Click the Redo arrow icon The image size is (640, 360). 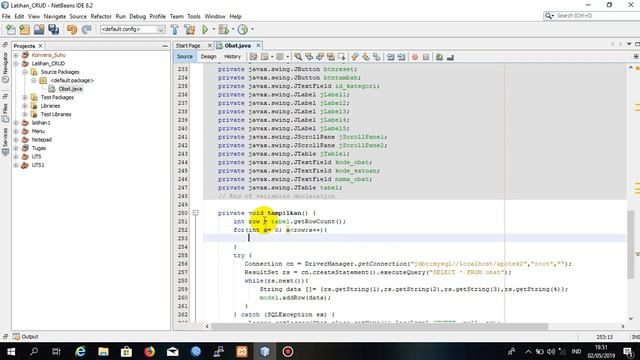86,29
